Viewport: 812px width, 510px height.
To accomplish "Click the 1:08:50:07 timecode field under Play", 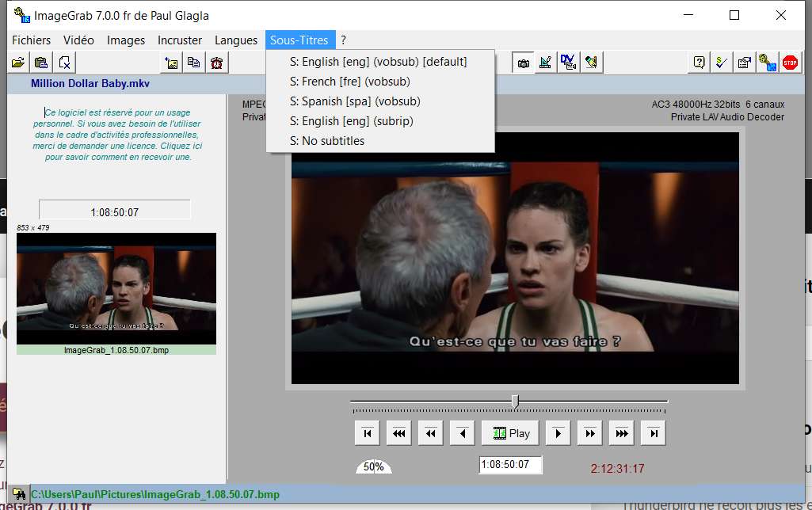I will pyautogui.click(x=510, y=465).
